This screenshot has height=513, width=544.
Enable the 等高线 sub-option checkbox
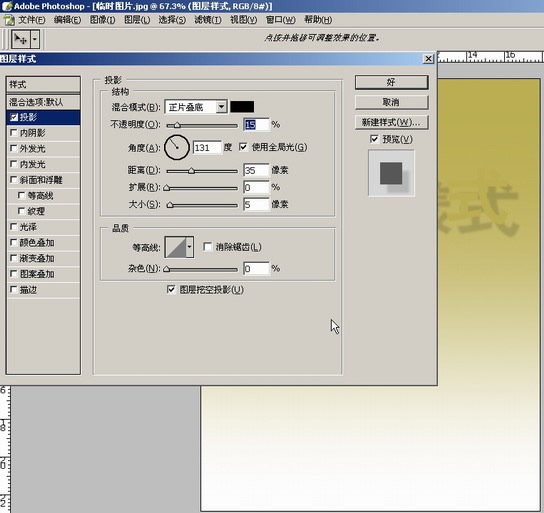click(22, 196)
